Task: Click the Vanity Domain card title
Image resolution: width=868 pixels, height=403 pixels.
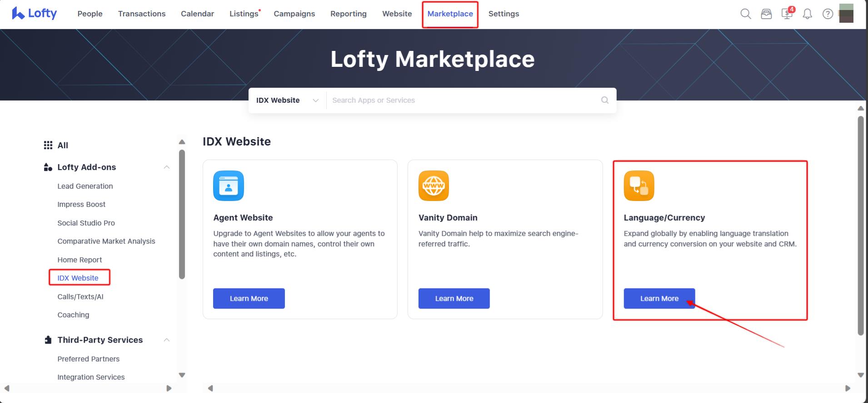Action: point(448,217)
